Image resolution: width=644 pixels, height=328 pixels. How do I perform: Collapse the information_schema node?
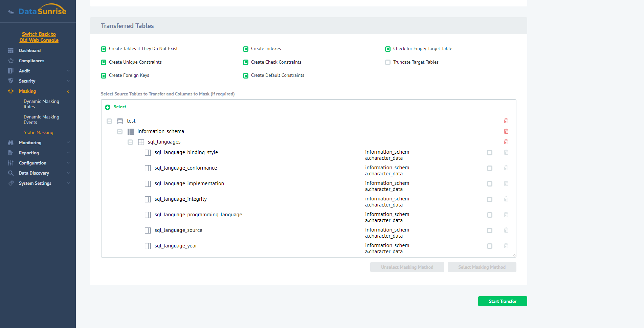pyautogui.click(x=120, y=132)
